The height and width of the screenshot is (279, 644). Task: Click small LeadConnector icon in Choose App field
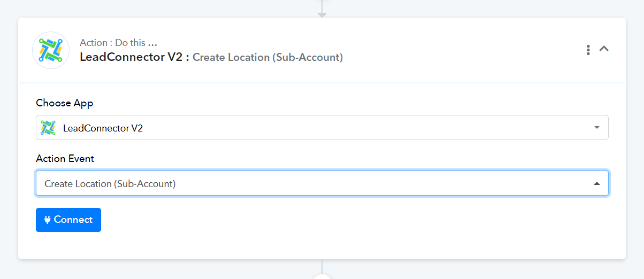(48, 128)
